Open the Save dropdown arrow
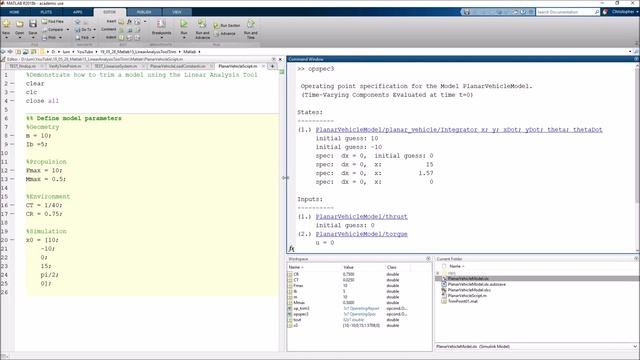The width and height of the screenshot is (640, 360). (x=33, y=38)
